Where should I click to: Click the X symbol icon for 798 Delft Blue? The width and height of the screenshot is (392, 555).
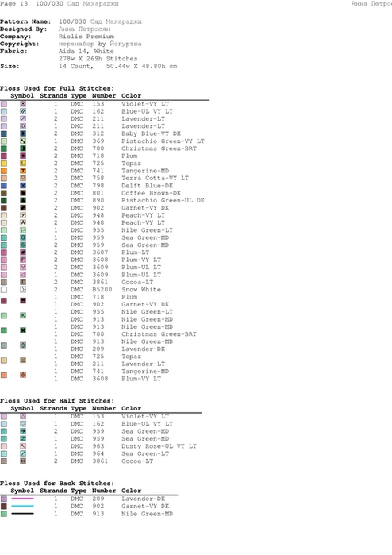click(23, 186)
